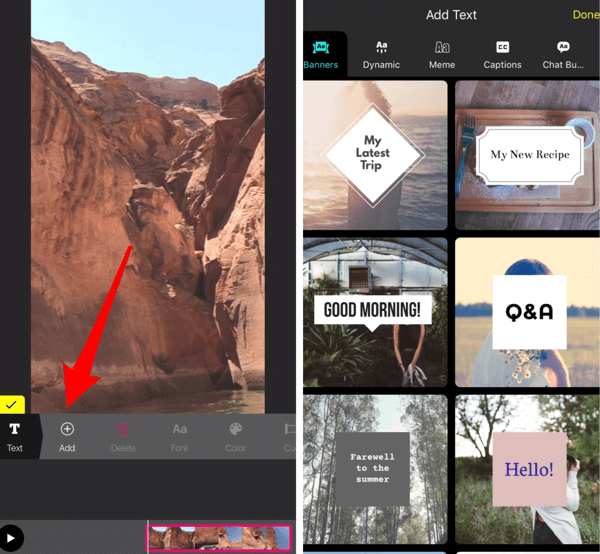Choose the My Latest Trip banner
600x554 pixels.
(x=375, y=155)
